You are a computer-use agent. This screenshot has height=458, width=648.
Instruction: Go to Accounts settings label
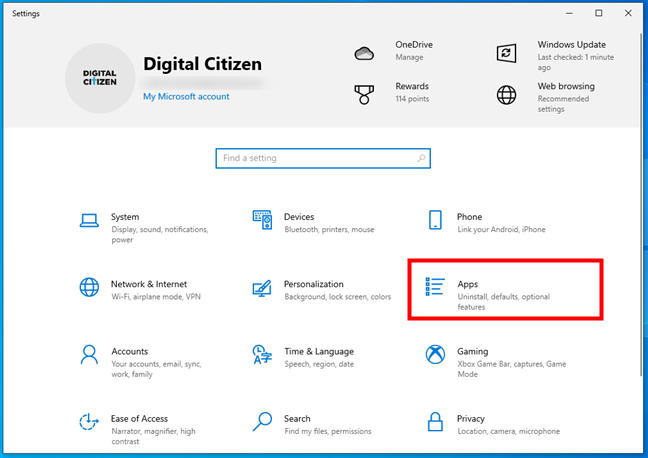[x=129, y=351]
